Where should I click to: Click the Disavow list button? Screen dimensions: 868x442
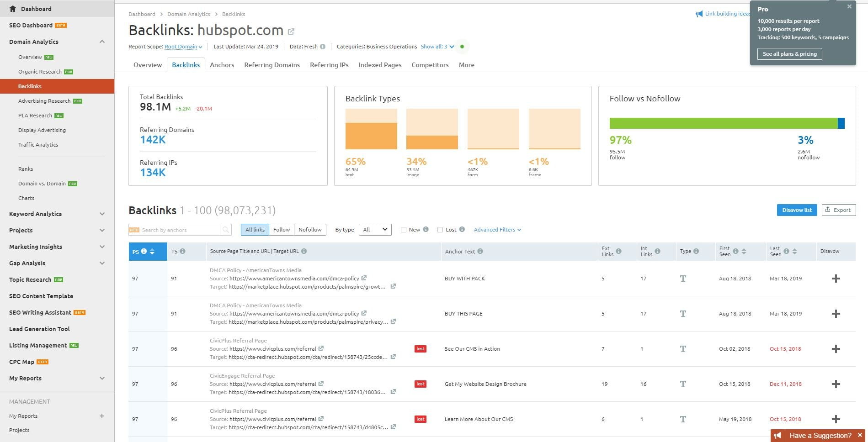pyautogui.click(x=797, y=210)
